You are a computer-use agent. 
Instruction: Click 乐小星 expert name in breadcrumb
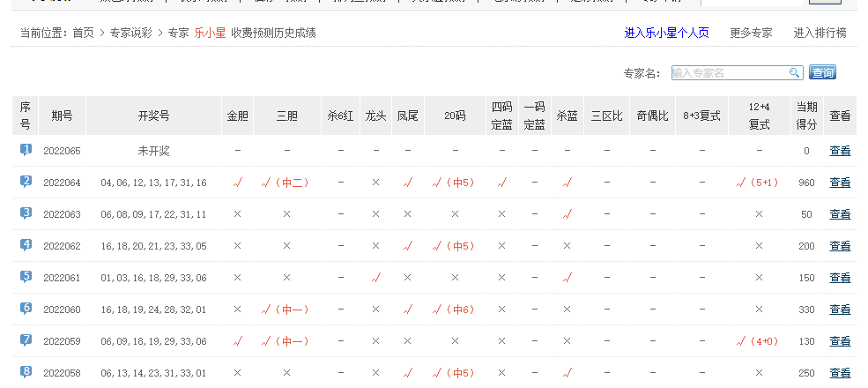click(210, 33)
